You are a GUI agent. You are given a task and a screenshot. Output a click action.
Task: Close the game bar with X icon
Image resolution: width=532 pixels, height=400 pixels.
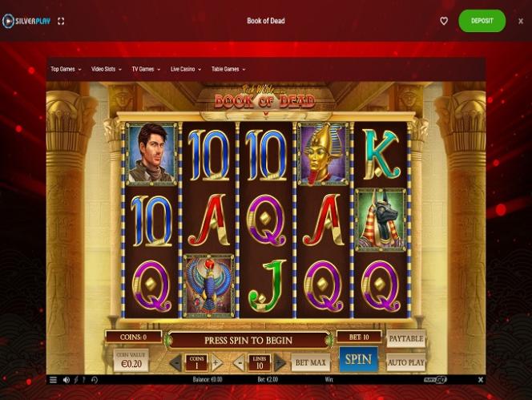coord(481,380)
